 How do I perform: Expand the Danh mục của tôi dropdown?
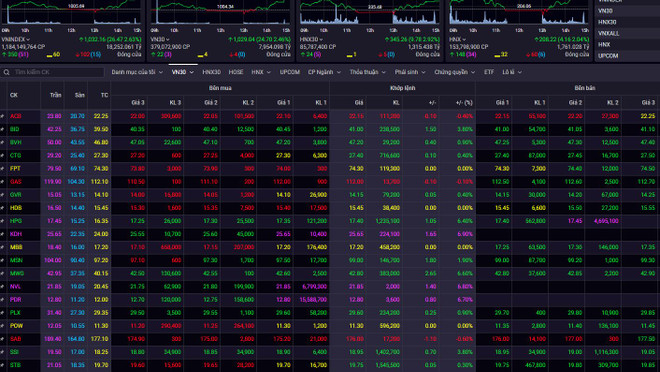[137, 72]
